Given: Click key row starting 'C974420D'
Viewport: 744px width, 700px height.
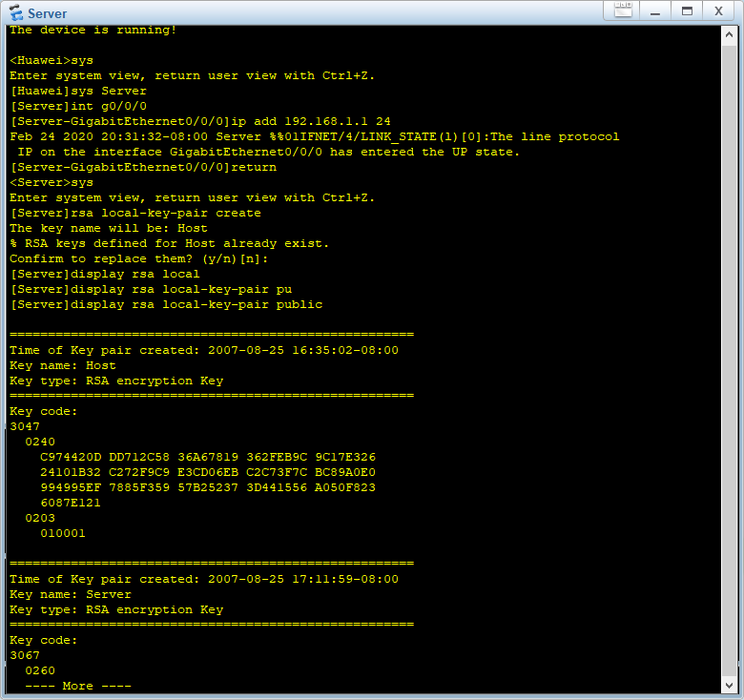Looking at the screenshot, I should [x=208, y=457].
